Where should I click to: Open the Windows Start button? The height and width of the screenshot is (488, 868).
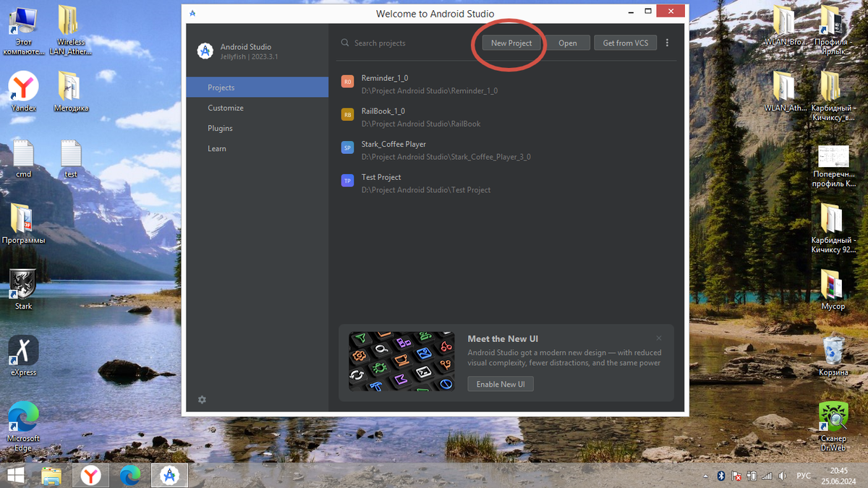pyautogui.click(x=15, y=475)
